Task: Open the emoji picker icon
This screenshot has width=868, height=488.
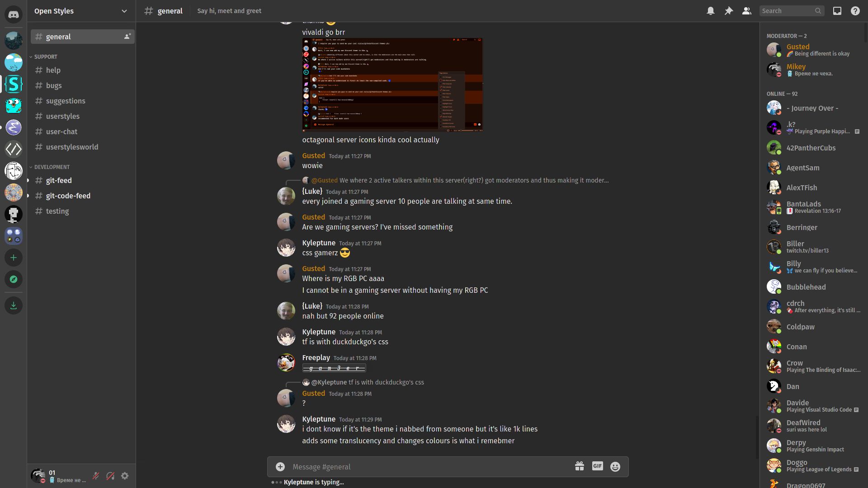Action: [x=615, y=467]
